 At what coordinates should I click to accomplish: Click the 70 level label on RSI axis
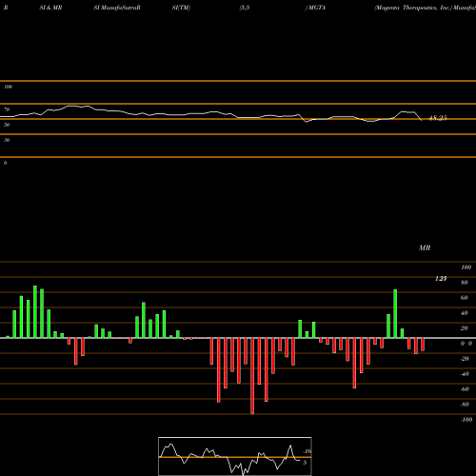[7, 109]
